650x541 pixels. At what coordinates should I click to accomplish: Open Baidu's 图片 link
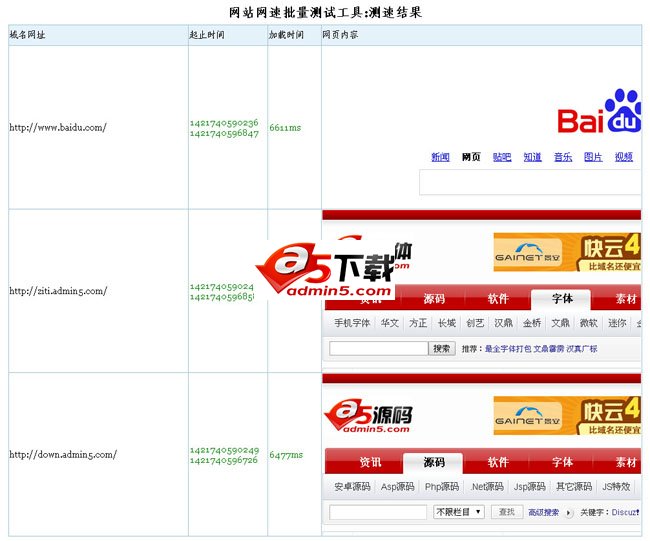tap(593, 157)
